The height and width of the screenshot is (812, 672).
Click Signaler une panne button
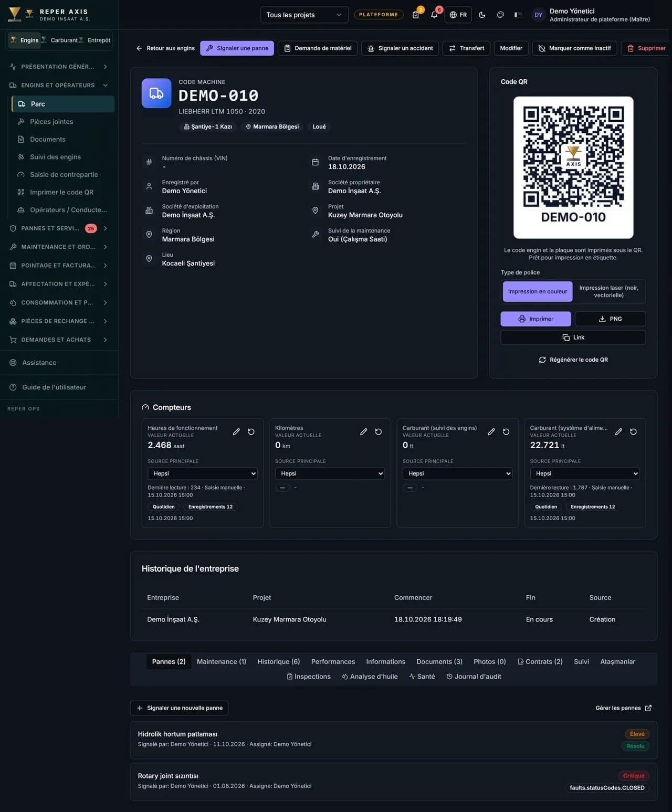[237, 48]
